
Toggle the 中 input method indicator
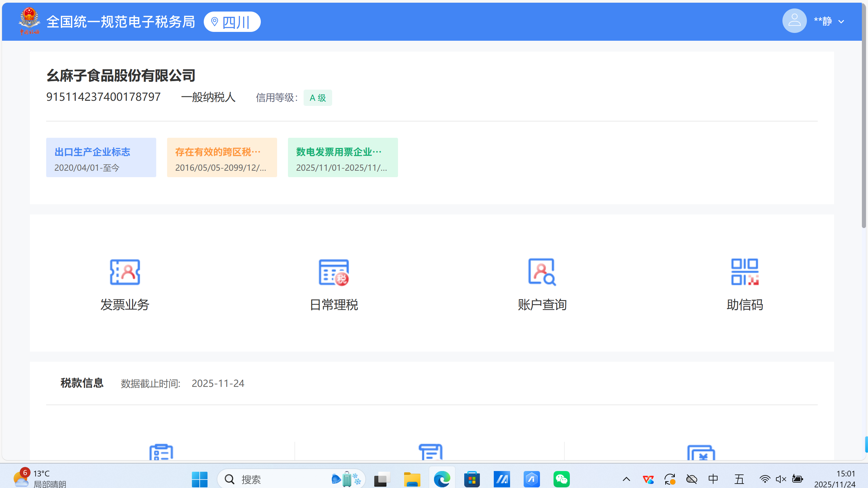713,479
